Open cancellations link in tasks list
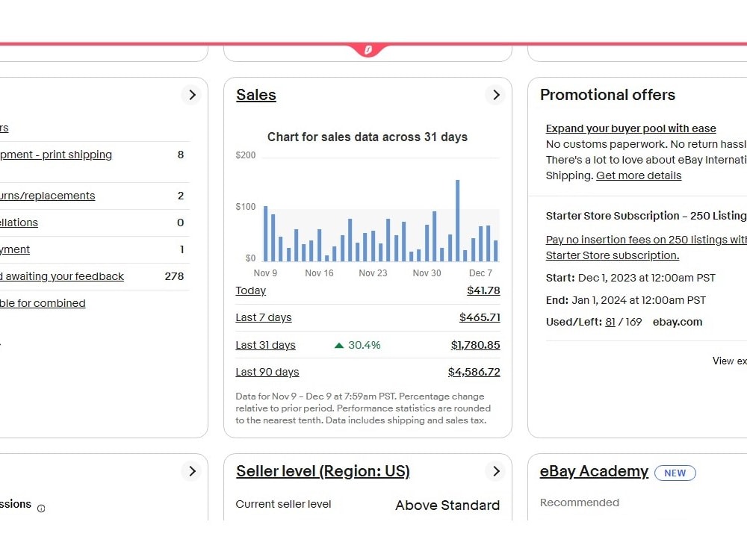This screenshot has width=747, height=560. coord(19,223)
